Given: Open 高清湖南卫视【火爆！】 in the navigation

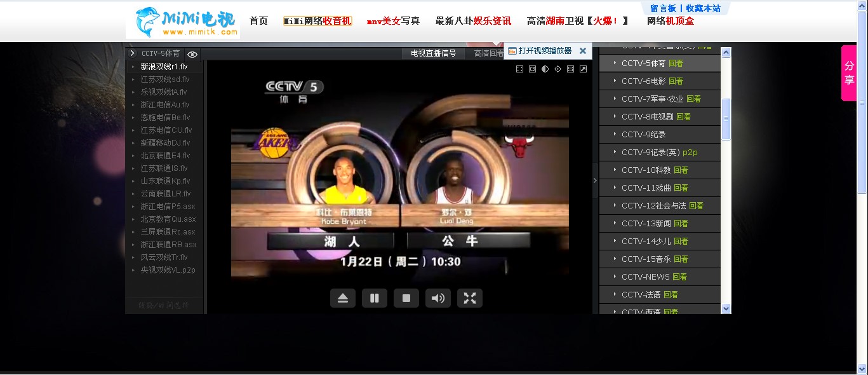Looking at the screenshot, I should click(x=578, y=21).
